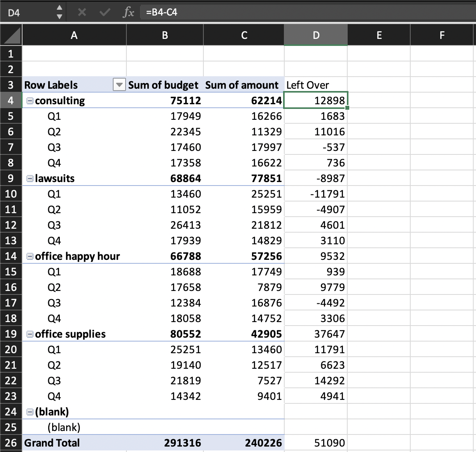Collapse the lawsuits group
476x452 pixels.
30,179
